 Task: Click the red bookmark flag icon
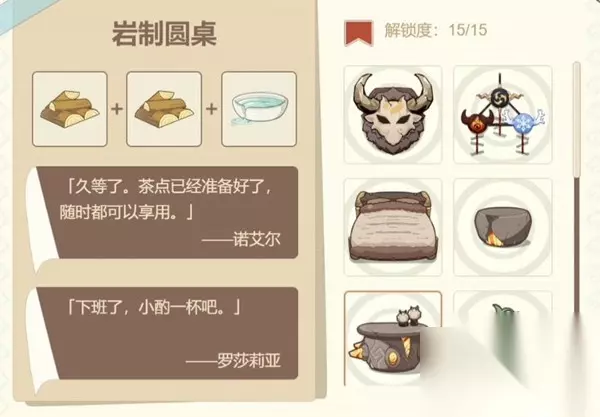[359, 33]
